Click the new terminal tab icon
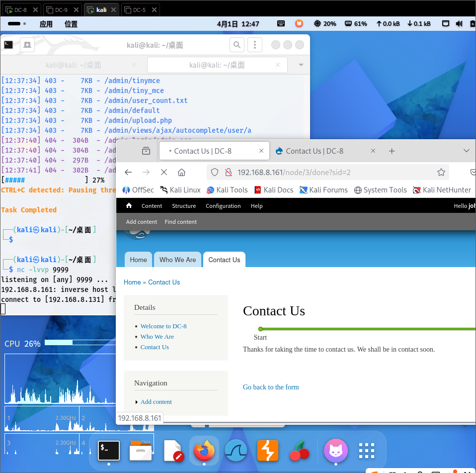The width and height of the screenshot is (476, 473). [27, 45]
